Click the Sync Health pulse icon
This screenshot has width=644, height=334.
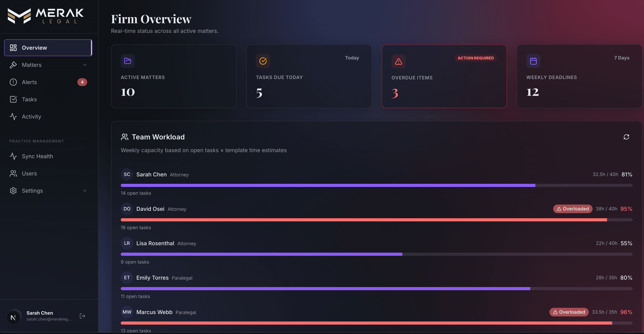(13, 156)
